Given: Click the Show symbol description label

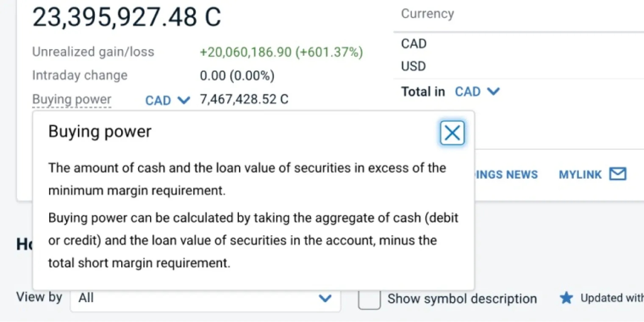Looking at the screenshot, I should coord(462,299).
